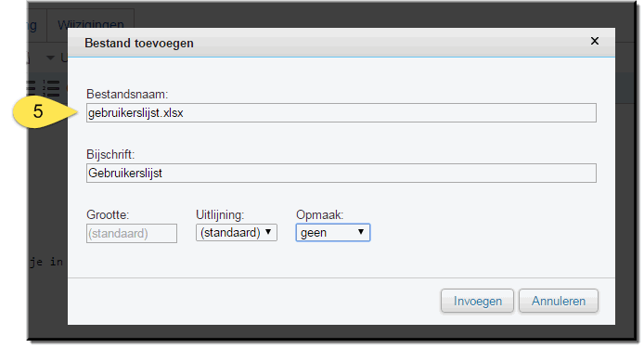This screenshot has height=348, width=644.
Task: Click the Opmaak label text
Action: pyautogui.click(x=319, y=215)
